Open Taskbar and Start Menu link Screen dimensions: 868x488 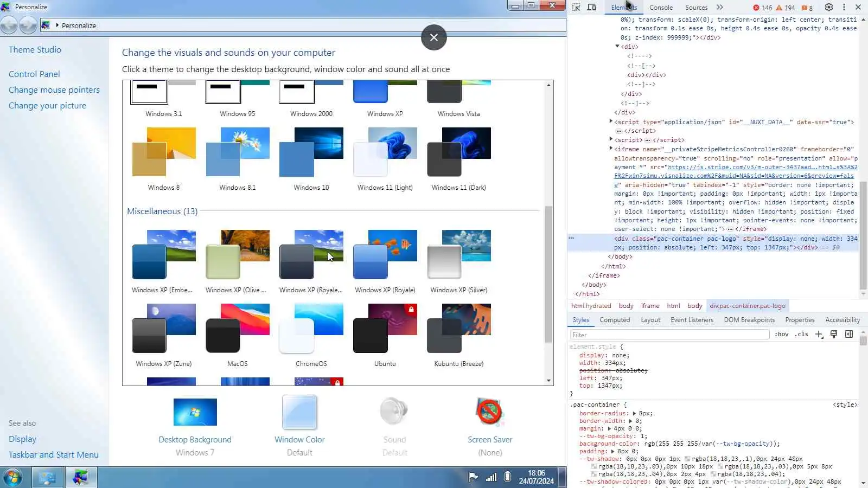(x=54, y=454)
